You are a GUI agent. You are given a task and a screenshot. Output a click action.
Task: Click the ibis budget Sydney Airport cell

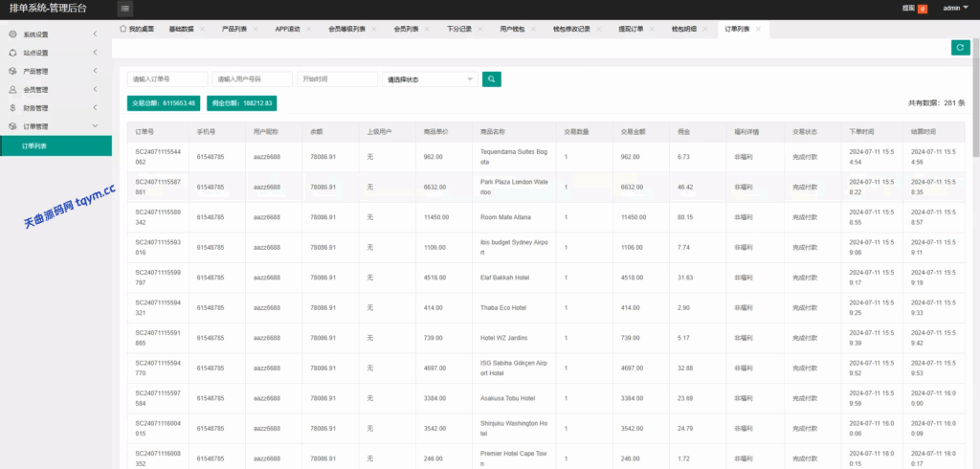pos(514,247)
